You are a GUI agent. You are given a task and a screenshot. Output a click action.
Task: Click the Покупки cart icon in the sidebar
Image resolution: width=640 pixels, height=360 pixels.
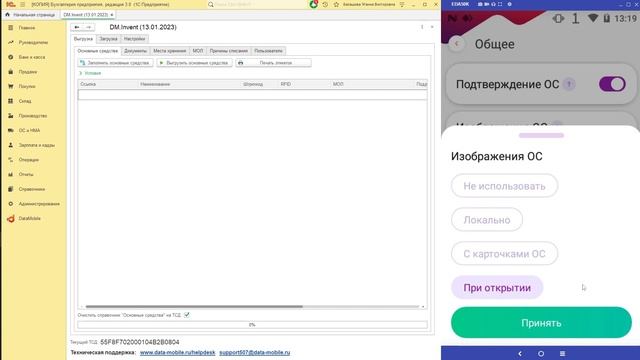pyautogui.click(x=11, y=87)
